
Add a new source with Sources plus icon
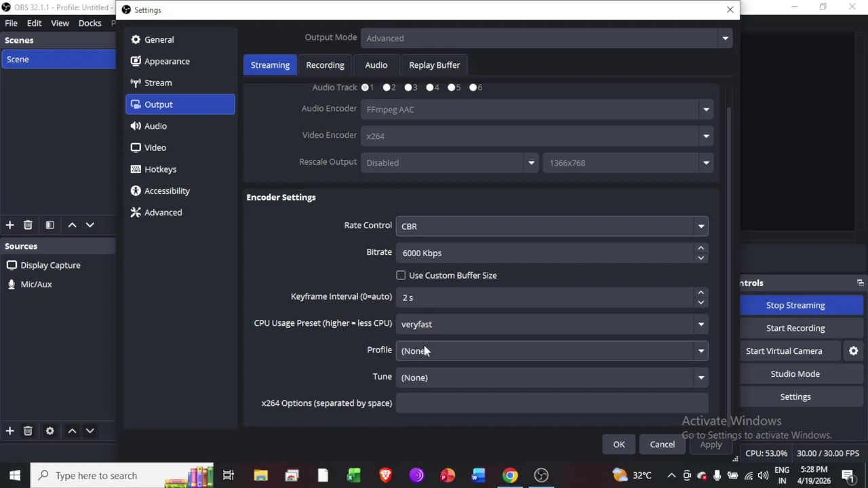9,431
